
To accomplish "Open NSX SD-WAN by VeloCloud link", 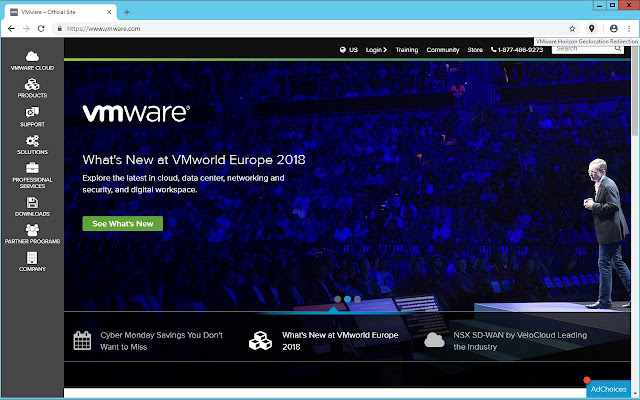I will 520,341.
